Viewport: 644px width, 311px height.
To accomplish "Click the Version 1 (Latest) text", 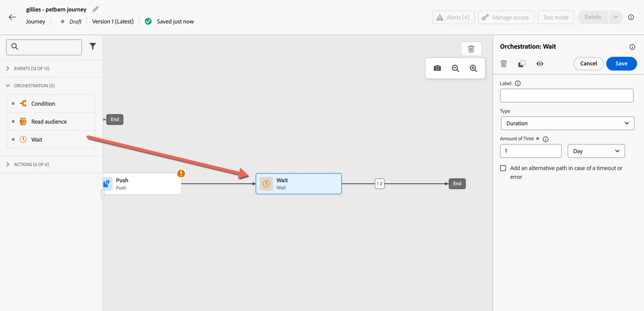I will coord(113,21).
